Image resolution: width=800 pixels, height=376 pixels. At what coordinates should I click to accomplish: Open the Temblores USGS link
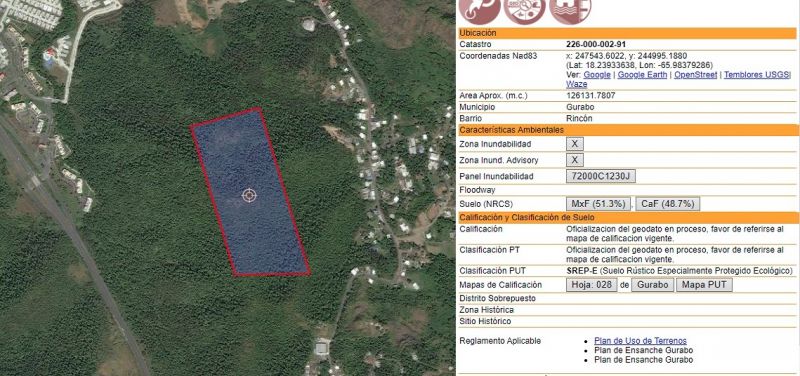point(756,74)
